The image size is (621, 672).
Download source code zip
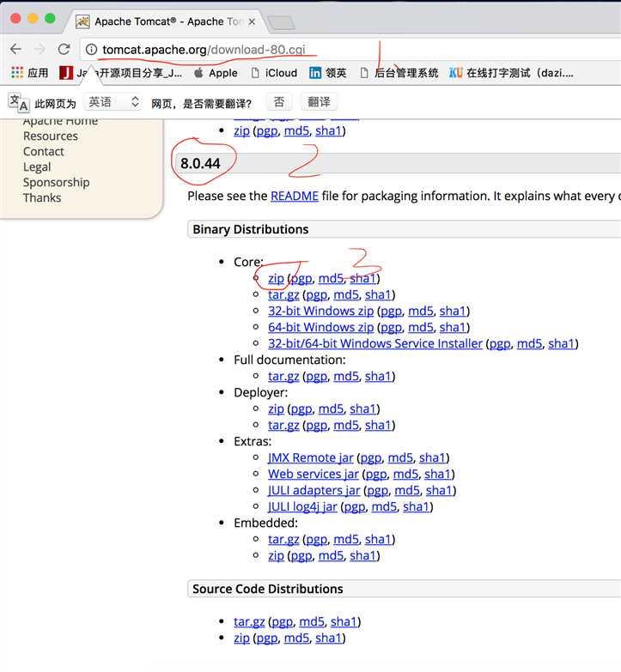(x=241, y=638)
